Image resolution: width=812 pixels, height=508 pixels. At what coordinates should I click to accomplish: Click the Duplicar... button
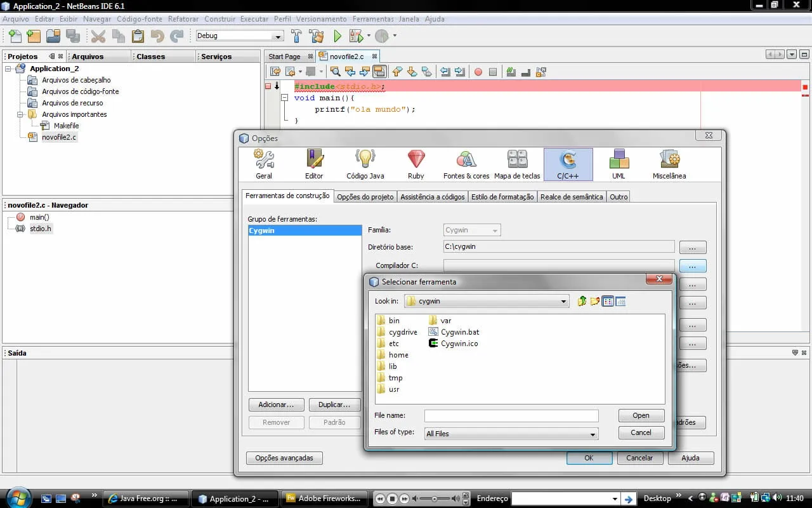tap(334, 404)
